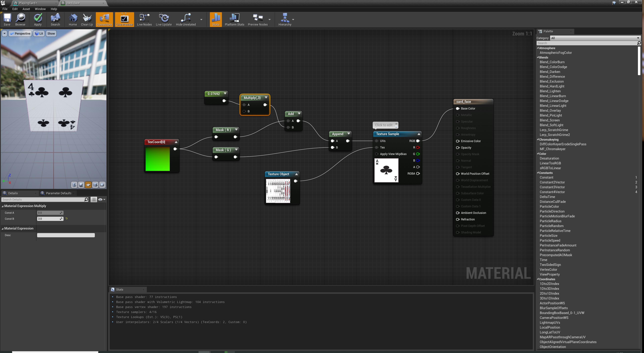Click the Desc text field
644x353 pixels.
pyautogui.click(x=66, y=235)
